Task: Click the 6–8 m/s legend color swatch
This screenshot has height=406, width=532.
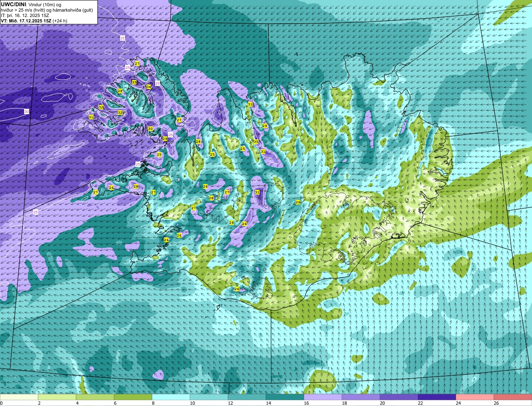Action: point(133,397)
